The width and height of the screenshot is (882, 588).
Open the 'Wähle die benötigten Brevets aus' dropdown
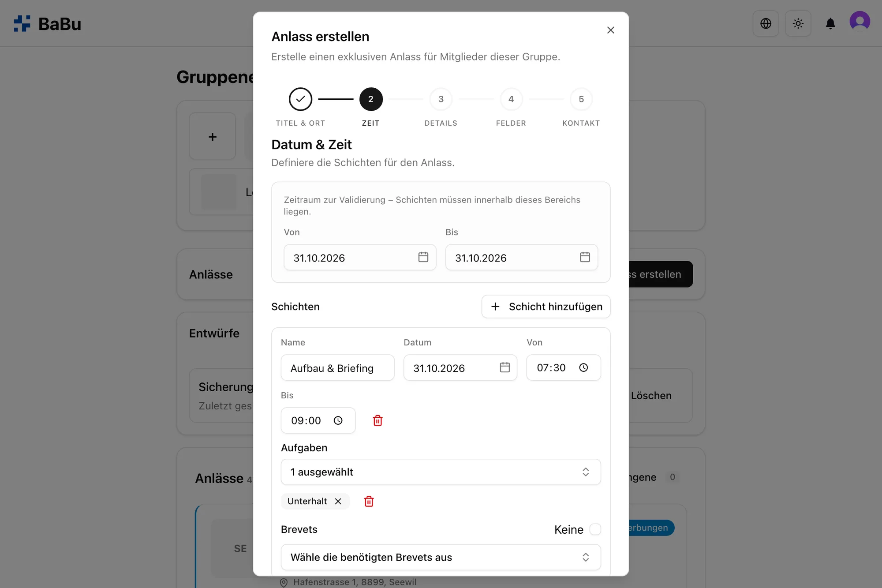pos(441,557)
